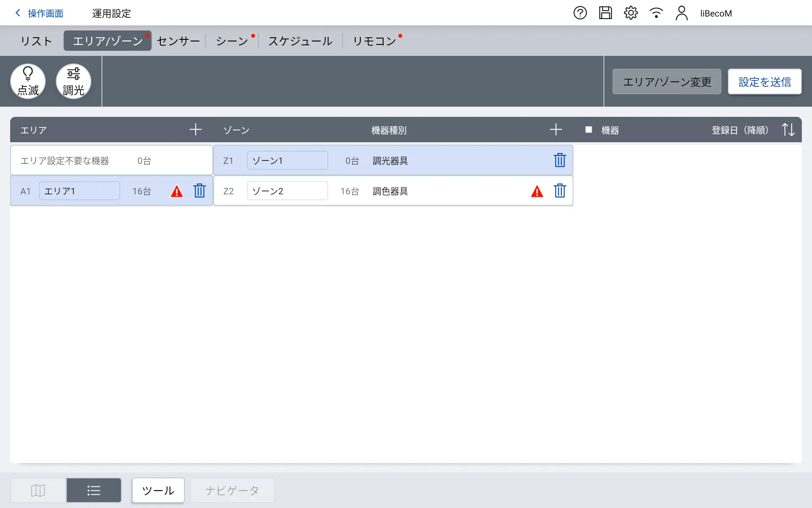
Task: Open the settings gear icon
Action: tap(631, 13)
